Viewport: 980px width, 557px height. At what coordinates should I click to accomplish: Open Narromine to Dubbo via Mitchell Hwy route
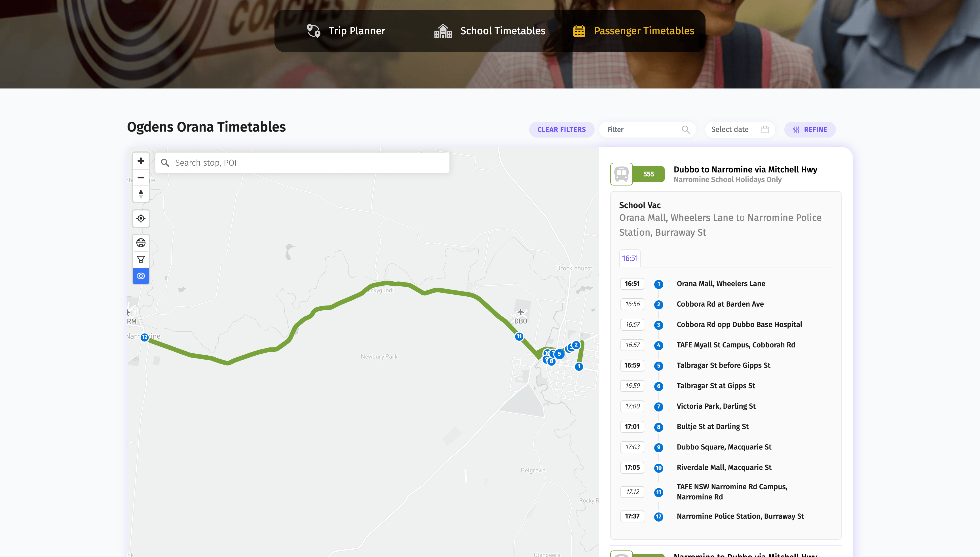coord(745,554)
